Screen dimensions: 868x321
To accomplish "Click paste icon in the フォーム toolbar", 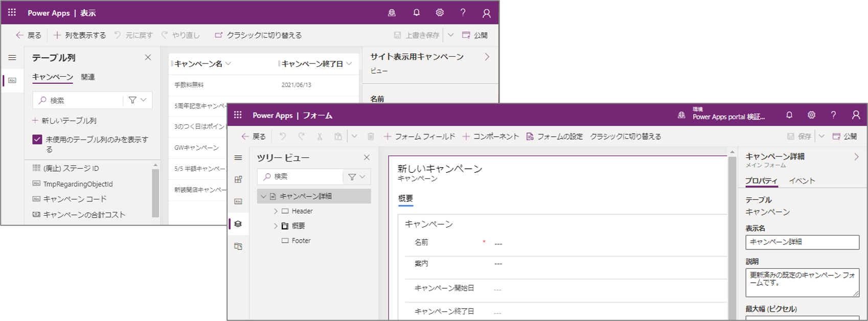I will click(338, 136).
